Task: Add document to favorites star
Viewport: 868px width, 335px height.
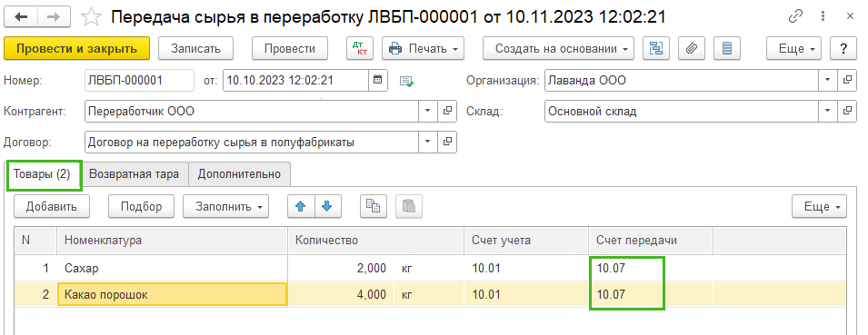Action: 90,17
